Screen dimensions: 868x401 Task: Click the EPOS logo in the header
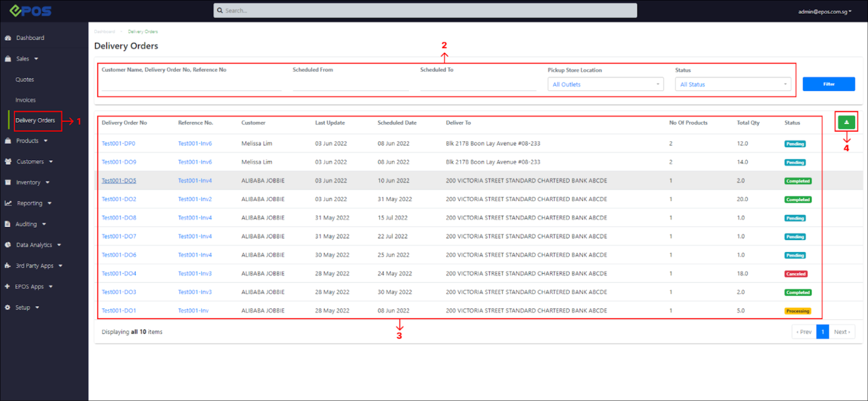point(31,10)
